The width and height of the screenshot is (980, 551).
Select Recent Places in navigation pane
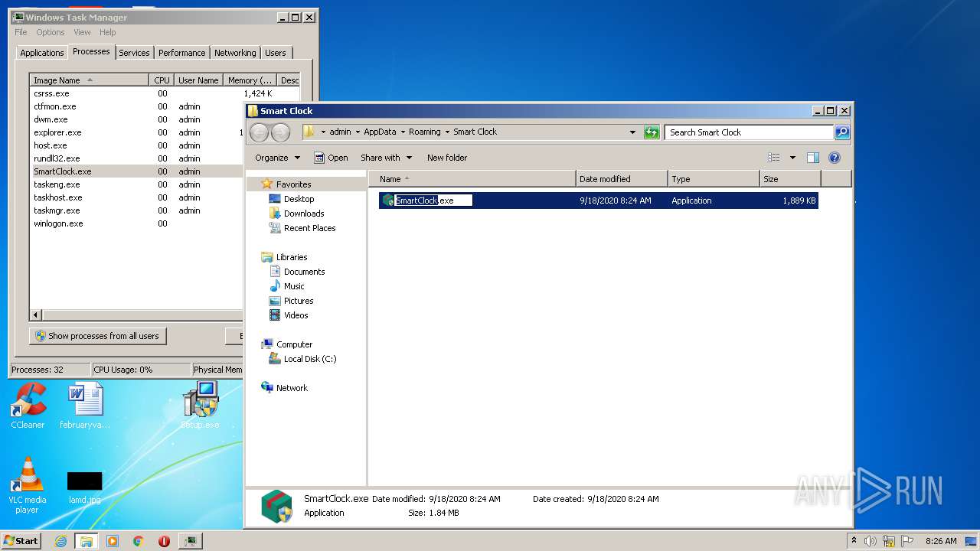(309, 228)
